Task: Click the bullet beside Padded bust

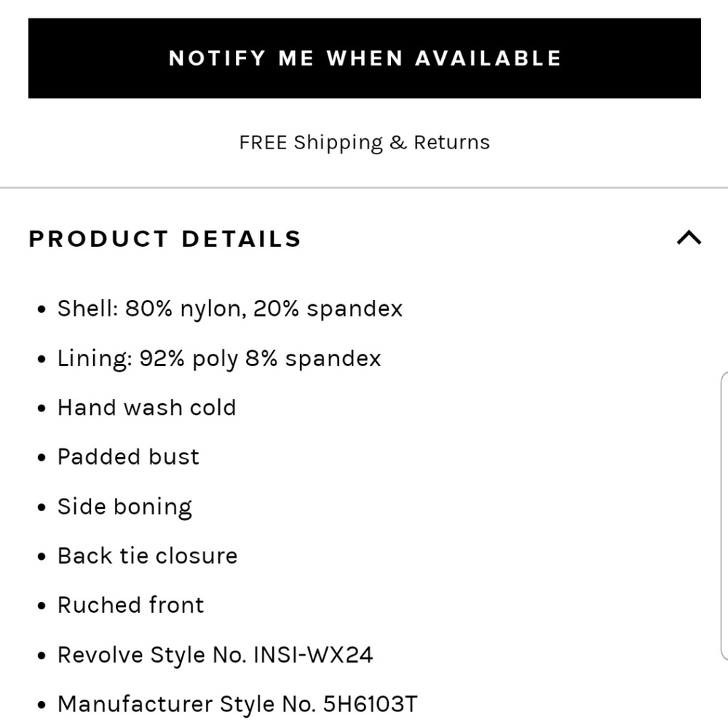Action: tap(41, 458)
